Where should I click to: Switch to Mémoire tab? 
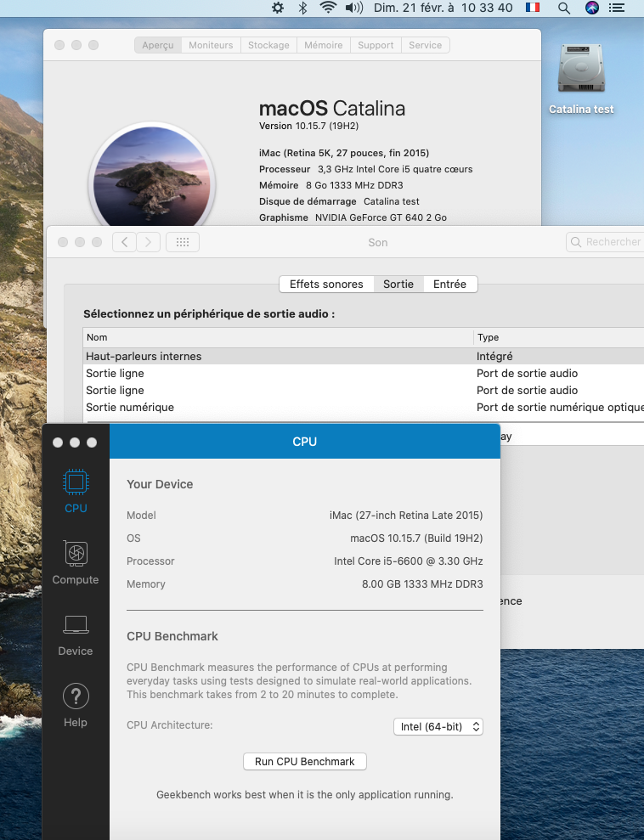[x=324, y=45]
